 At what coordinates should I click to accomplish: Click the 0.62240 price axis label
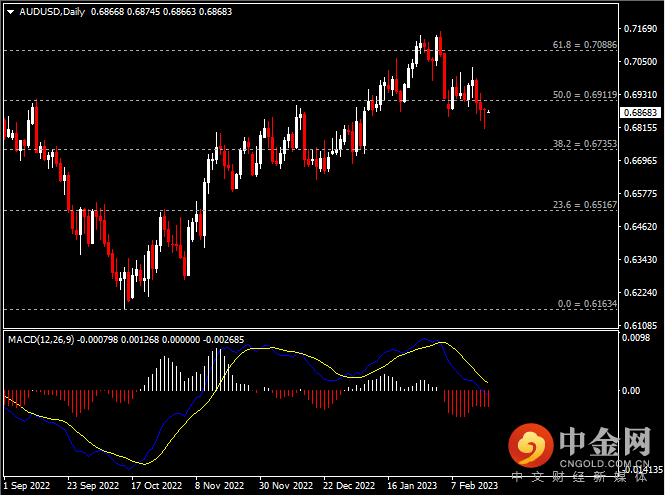pyautogui.click(x=640, y=293)
